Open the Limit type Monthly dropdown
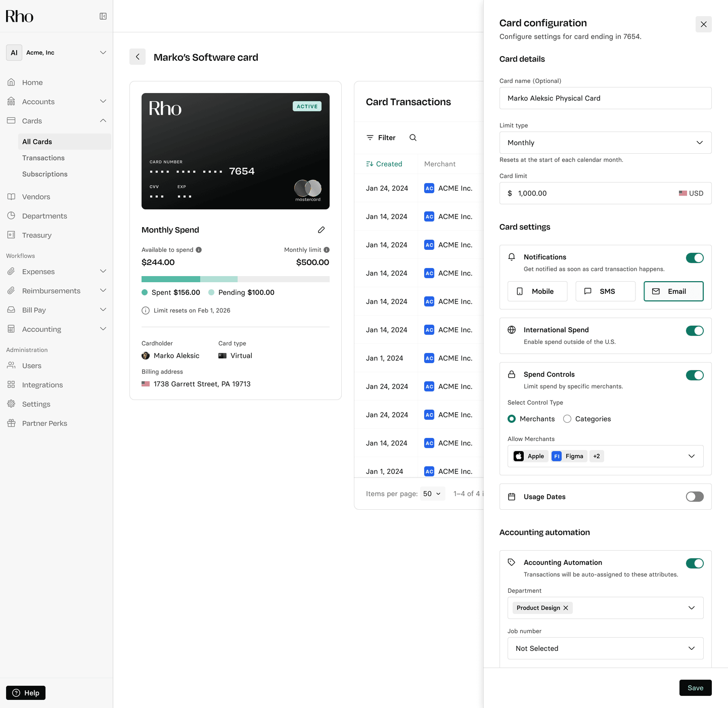Screen dimensions: 728x708 605,143
